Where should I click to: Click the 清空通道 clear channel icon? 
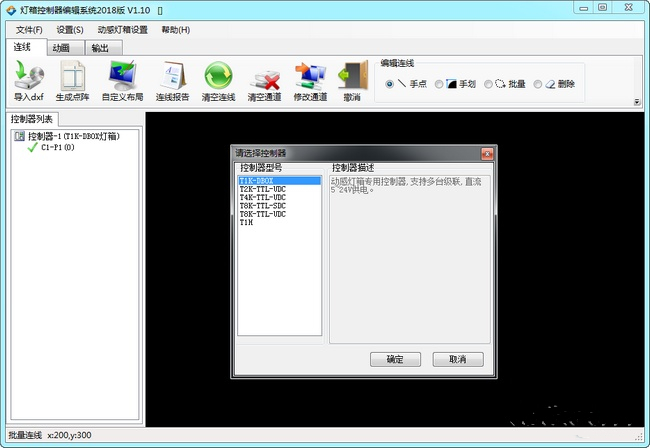click(x=265, y=80)
